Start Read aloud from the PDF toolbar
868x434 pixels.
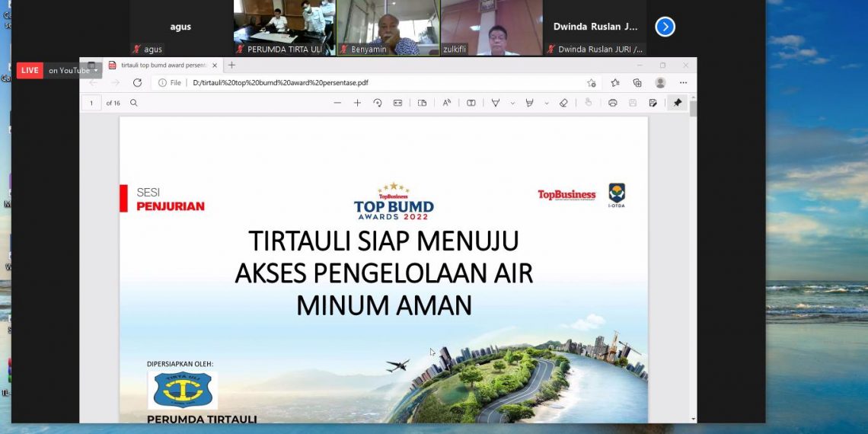(x=447, y=103)
